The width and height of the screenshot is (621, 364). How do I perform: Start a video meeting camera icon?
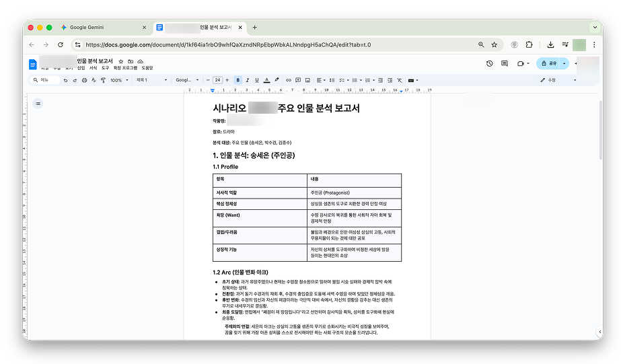pos(520,63)
